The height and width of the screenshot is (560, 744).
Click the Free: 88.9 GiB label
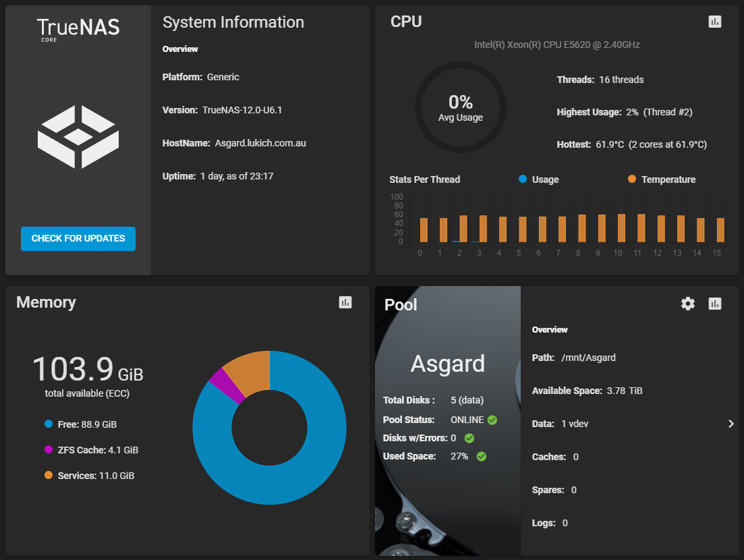coord(87,424)
